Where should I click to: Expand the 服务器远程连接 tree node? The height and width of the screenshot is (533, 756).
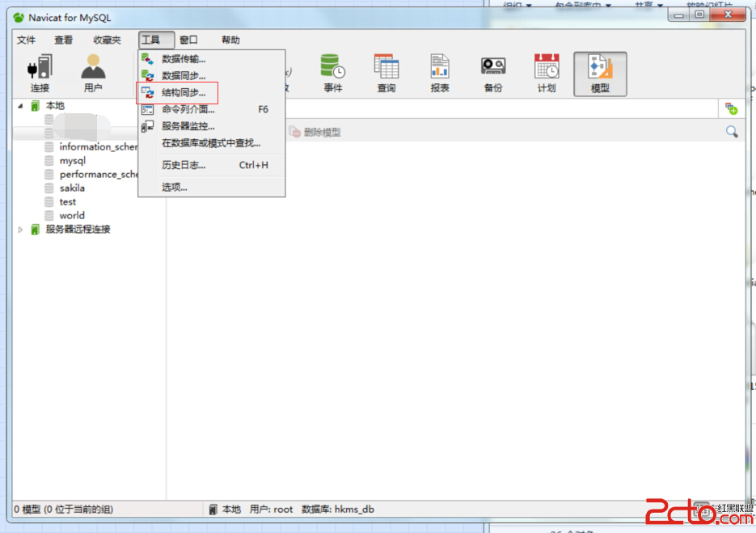click(x=20, y=230)
